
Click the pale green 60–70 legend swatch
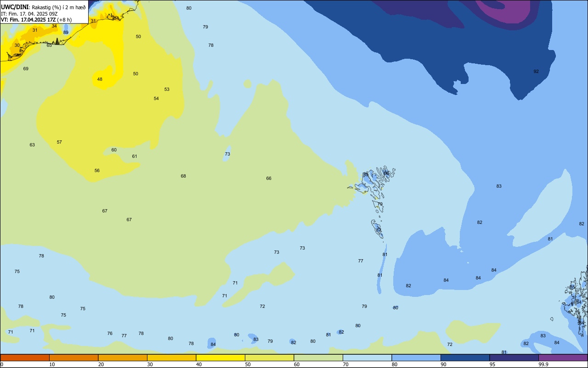point(318,357)
